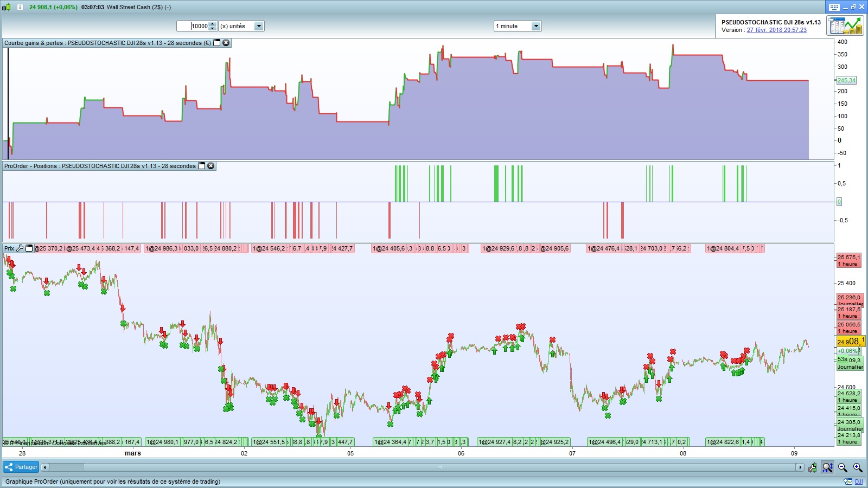Open the detailed trading report icon
The image size is (868, 488).
click(845, 25)
